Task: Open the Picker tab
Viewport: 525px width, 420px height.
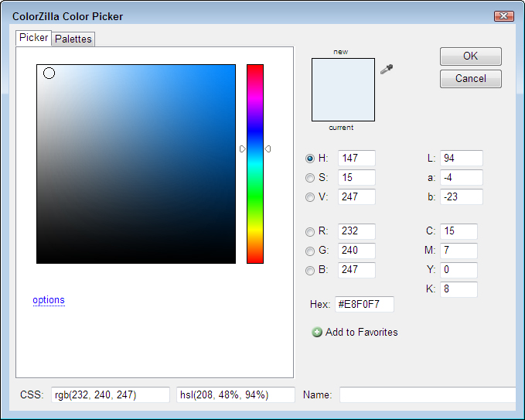Action: (34, 38)
